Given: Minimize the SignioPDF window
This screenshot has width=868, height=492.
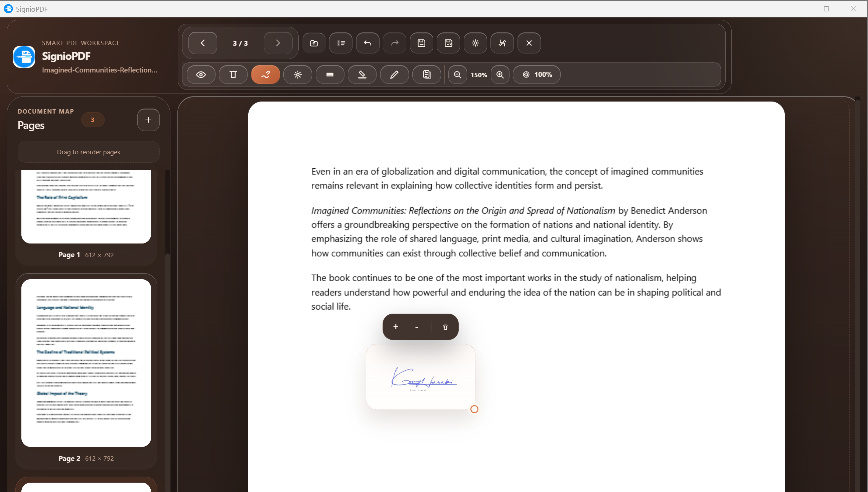Looking at the screenshot, I should click(799, 9).
